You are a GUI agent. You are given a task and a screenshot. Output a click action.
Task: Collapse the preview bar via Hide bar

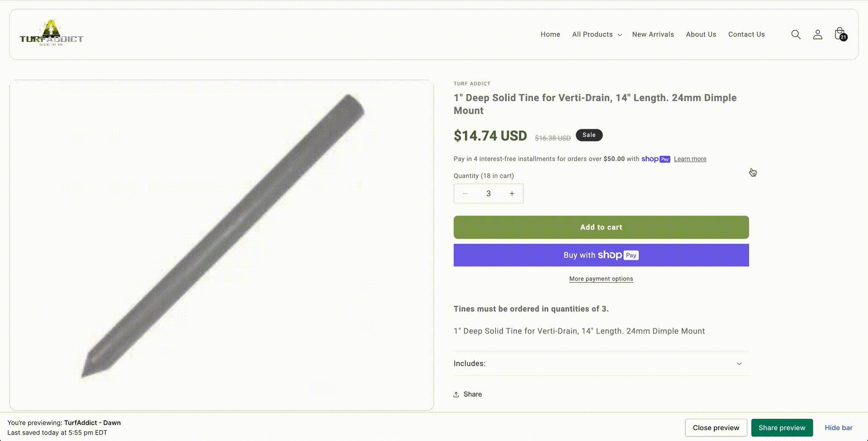tap(839, 427)
